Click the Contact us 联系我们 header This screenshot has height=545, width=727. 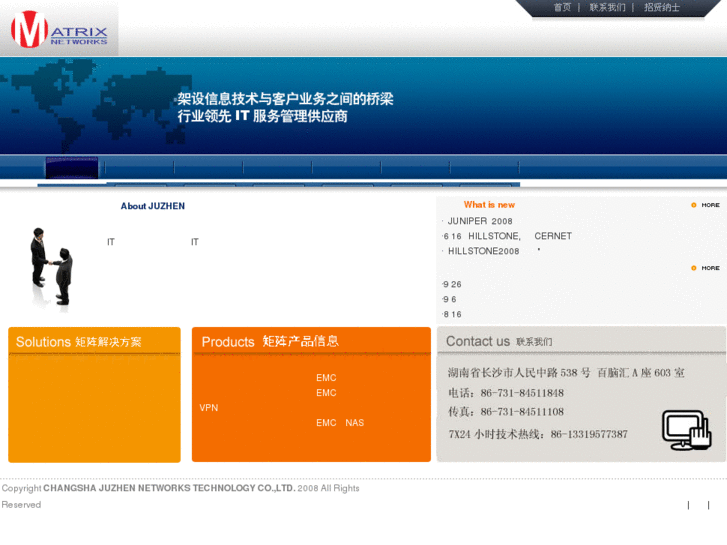pos(499,341)
